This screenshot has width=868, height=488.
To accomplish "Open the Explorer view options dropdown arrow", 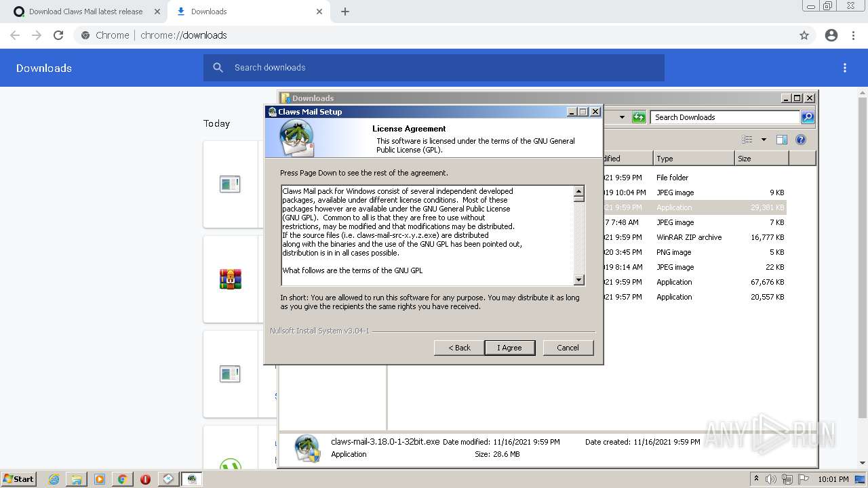I will (763, 140).
